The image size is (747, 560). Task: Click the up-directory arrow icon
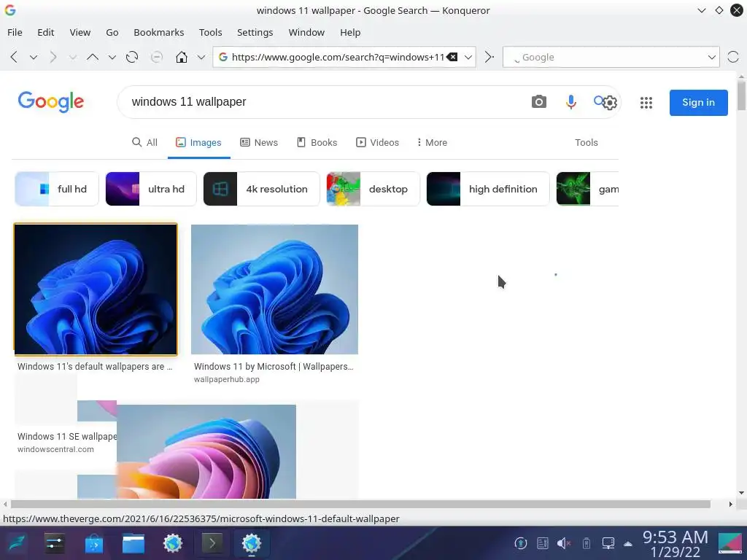point(93,57)
